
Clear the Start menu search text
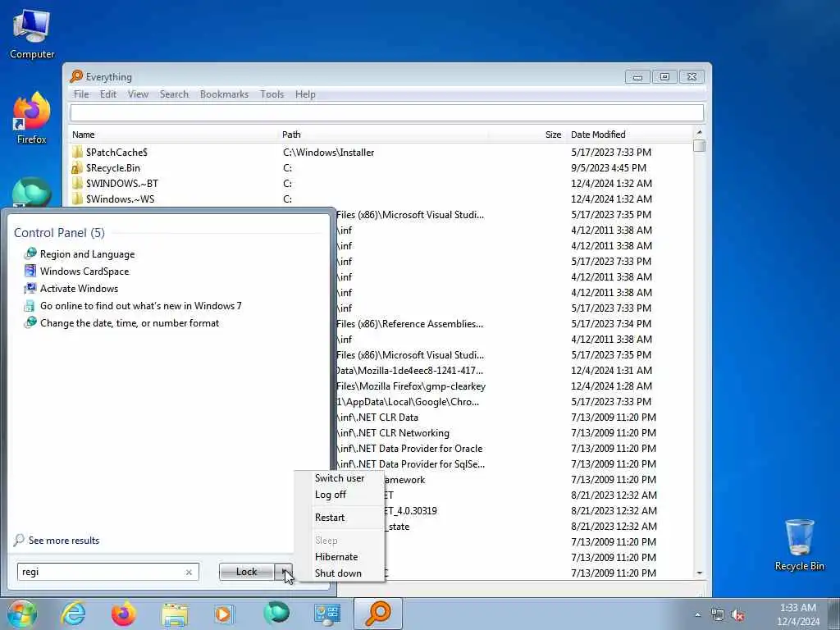click(189, 572)
